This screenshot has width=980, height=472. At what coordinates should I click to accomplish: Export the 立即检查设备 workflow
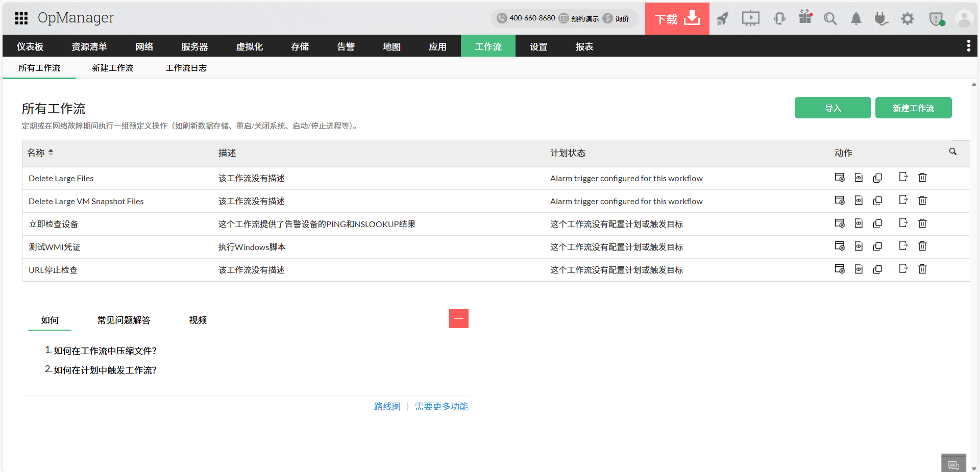point(903,223)
